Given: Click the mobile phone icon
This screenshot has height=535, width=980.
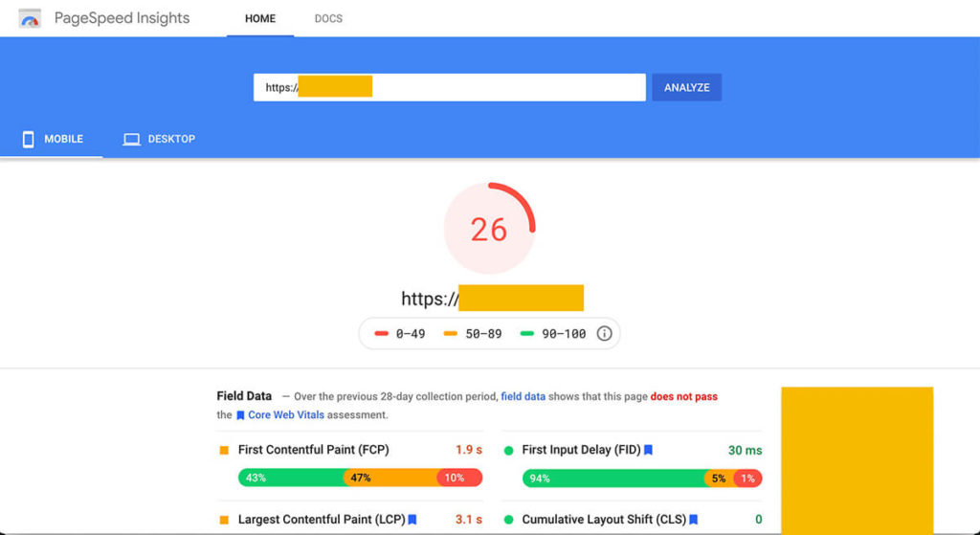Looking at the screenshot, I should tap(28, 139).
